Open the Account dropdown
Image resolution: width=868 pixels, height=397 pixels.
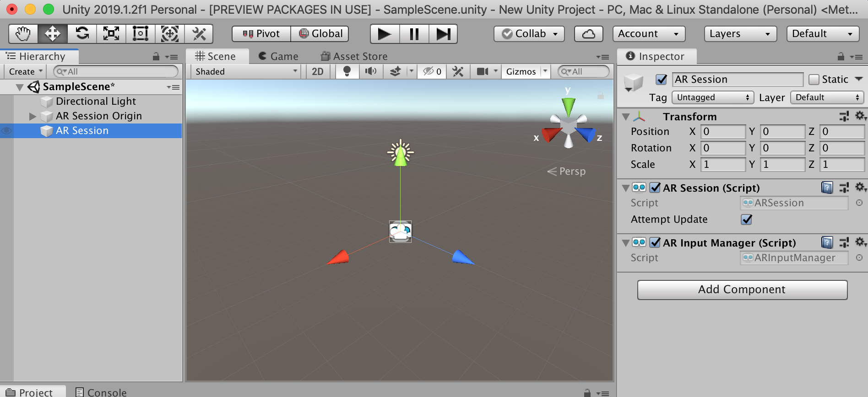pos(649,34)
